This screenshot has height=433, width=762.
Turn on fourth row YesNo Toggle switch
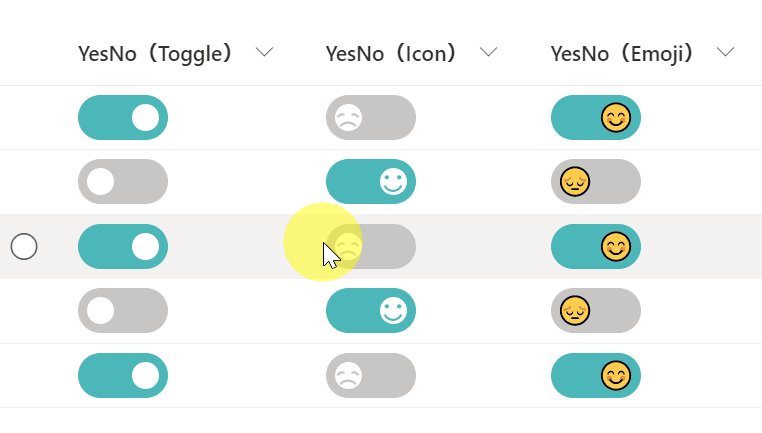(123, 311)
